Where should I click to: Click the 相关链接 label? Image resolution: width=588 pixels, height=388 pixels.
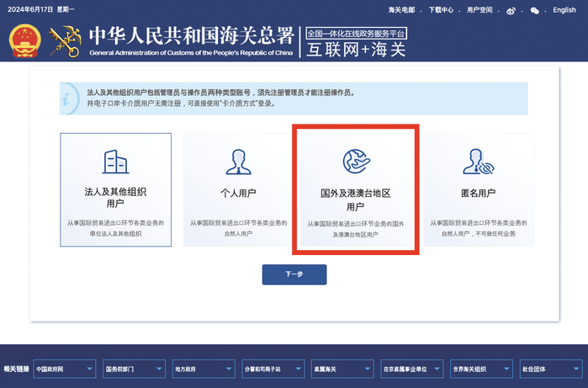16,369
